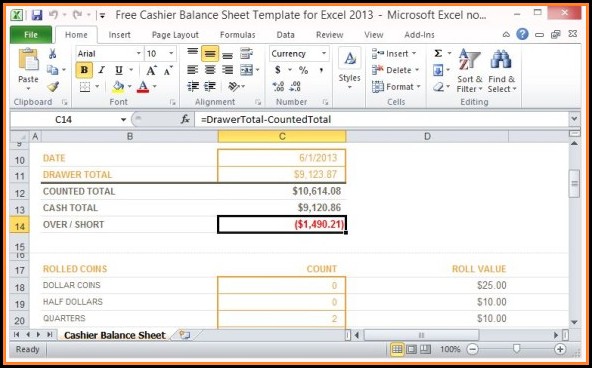Expand the formula bar
The image size is (592, 368).
[574, 119]
